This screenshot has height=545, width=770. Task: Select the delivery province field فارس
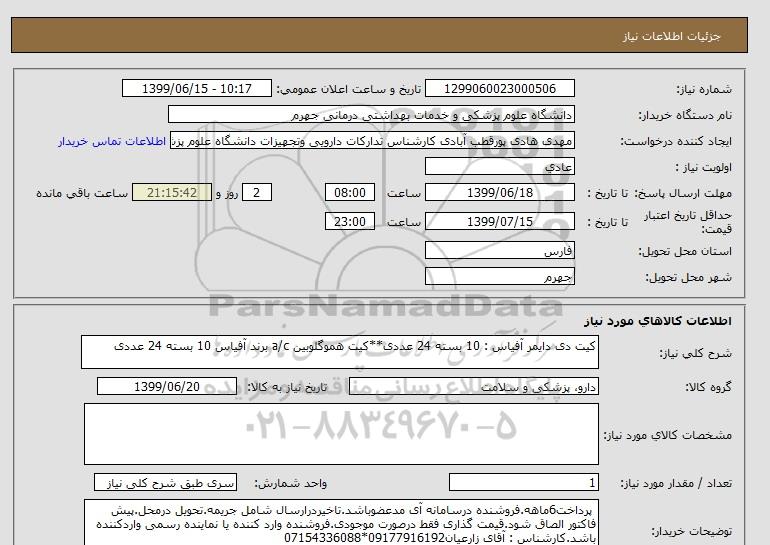point(499,250)
